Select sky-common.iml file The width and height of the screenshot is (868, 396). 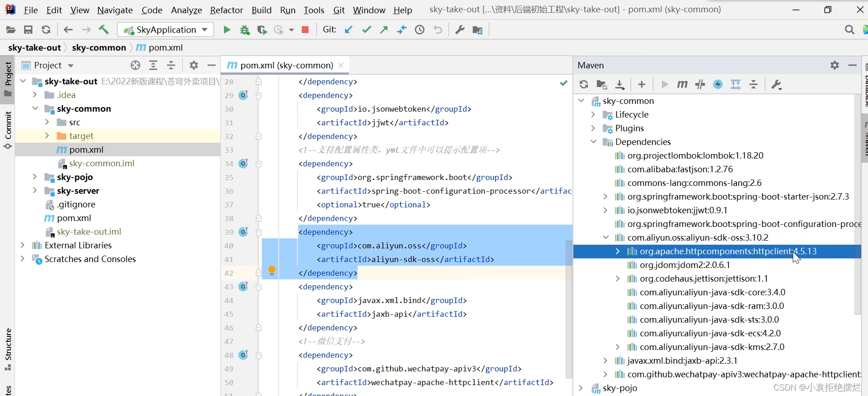102,163
